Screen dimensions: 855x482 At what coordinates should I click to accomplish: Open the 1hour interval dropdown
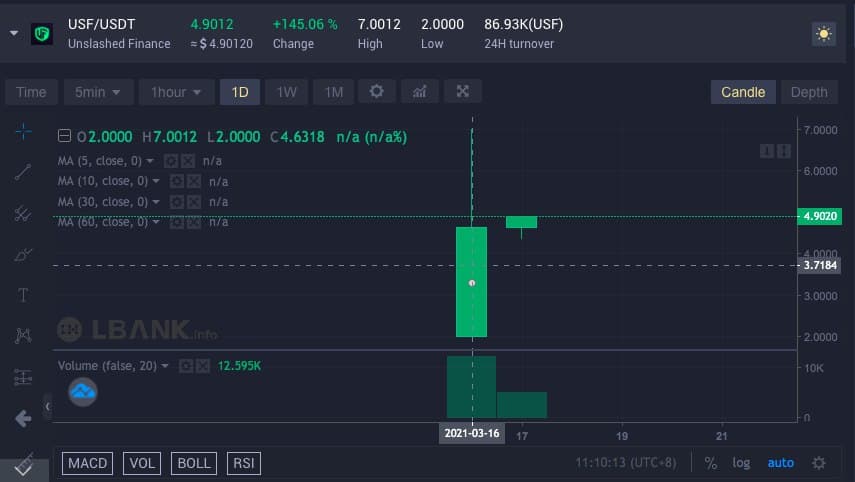(x=175, y=92)
